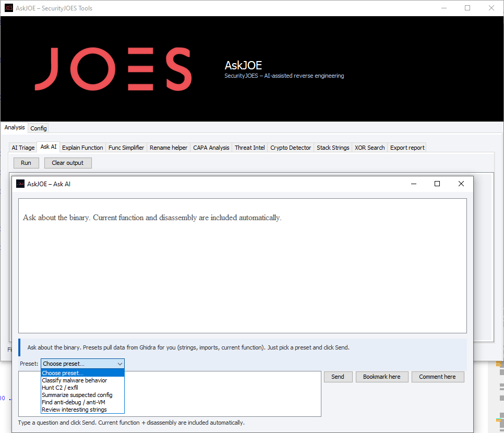The image size is (504, 433).
Task: Close the Ask AI dialog
Action: pyautogui.click(x=461, y=184)
